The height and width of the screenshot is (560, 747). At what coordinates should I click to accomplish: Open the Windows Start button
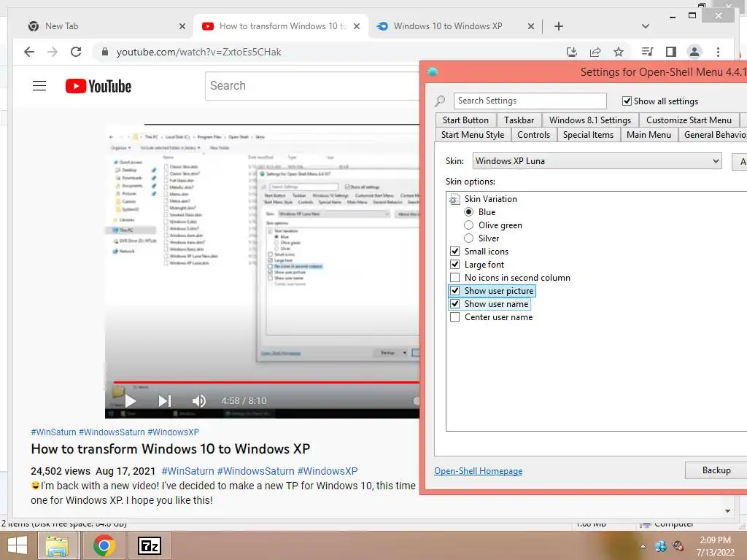pos(18,545)
